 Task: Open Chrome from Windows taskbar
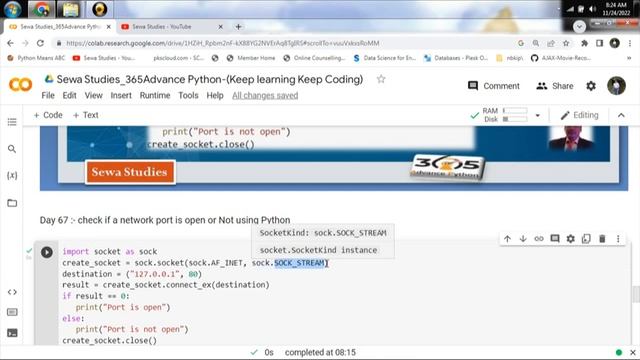pyautogui.click(x=41, y=9)
